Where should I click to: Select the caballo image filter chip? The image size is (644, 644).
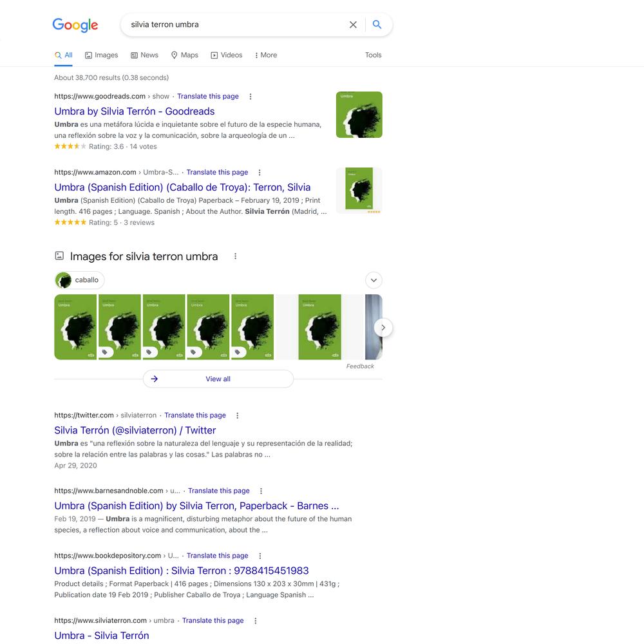[x=79, y=280]
